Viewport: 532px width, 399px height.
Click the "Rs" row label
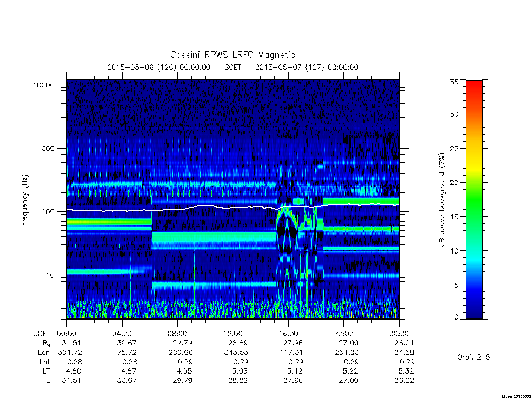coord(46,344)
